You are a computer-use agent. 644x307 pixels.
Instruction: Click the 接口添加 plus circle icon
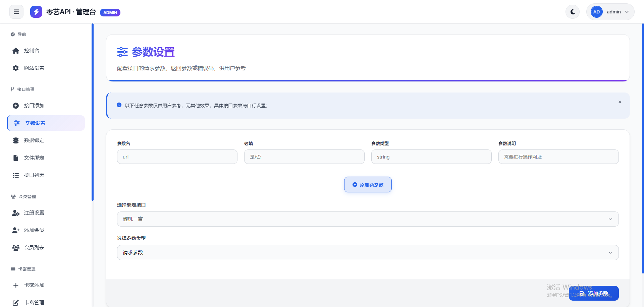(x=16, y=106)
